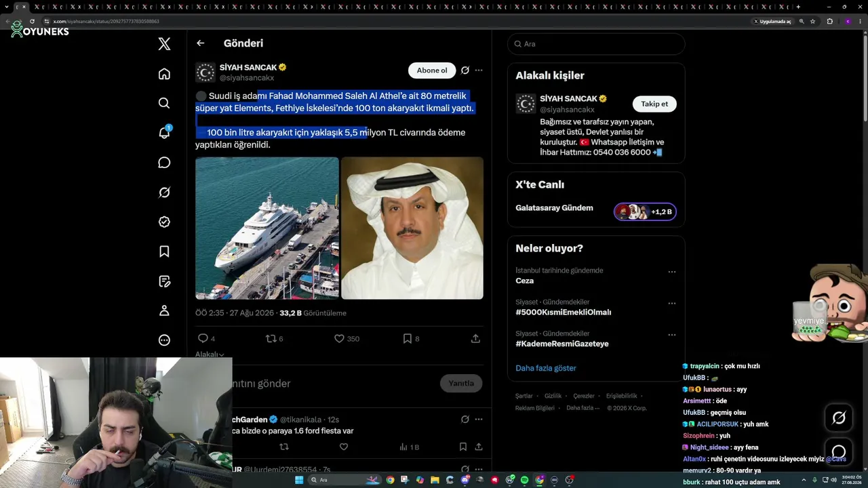
Task: Open Bookmarks in left sidebar
Action: (x=164, y=251)
